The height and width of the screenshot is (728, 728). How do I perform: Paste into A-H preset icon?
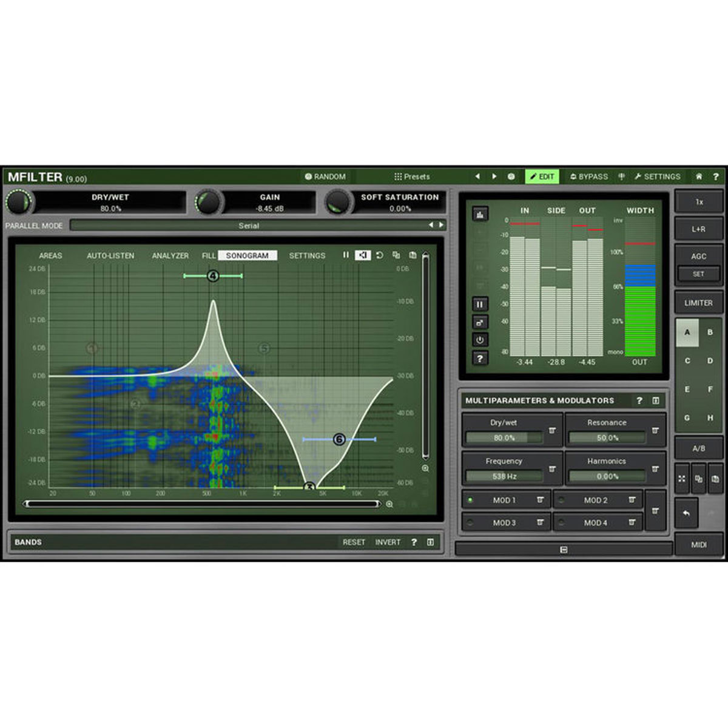click(x=715, y=479)
